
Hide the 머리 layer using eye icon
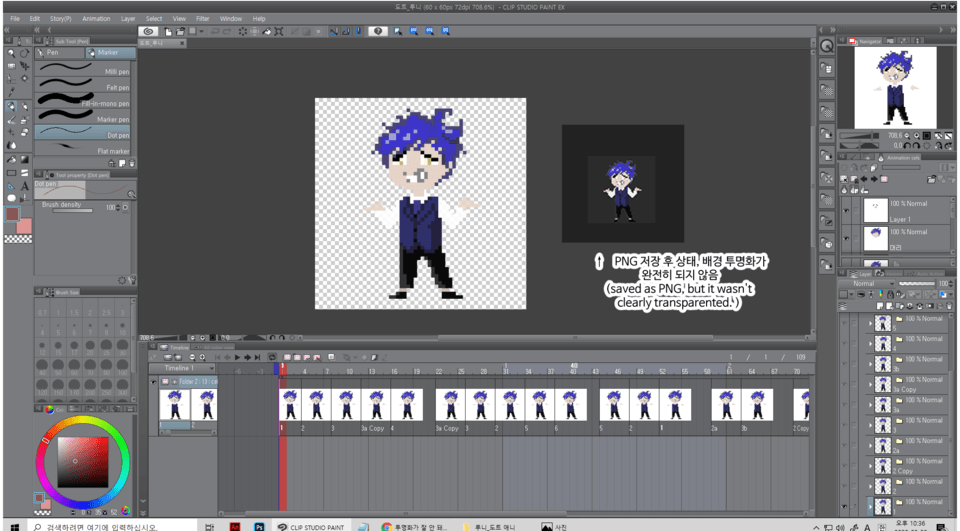coord(846,238)
